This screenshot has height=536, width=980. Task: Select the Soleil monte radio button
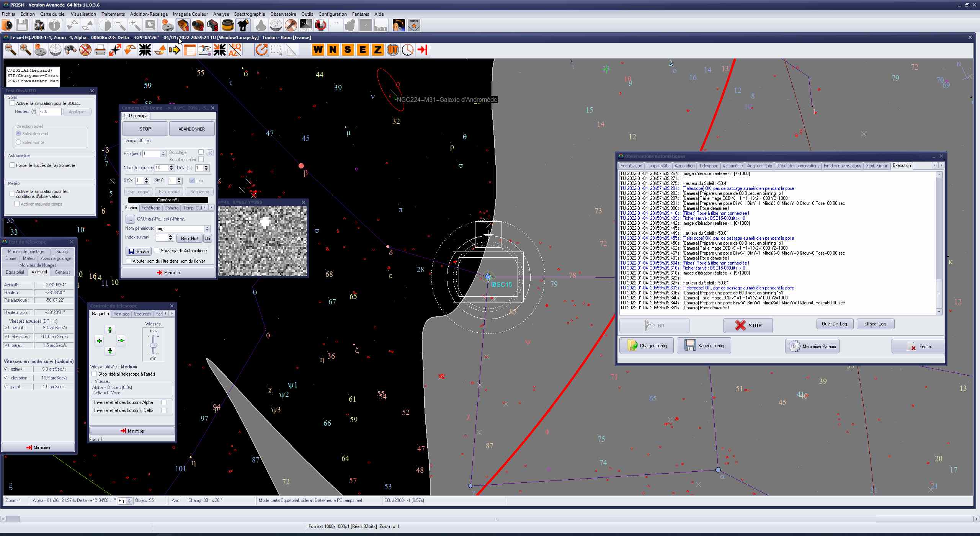[x=18, y=142]
